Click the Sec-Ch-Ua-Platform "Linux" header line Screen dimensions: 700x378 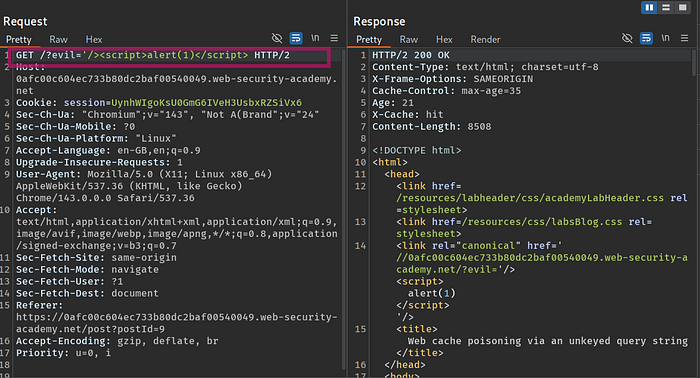[96, 138]
